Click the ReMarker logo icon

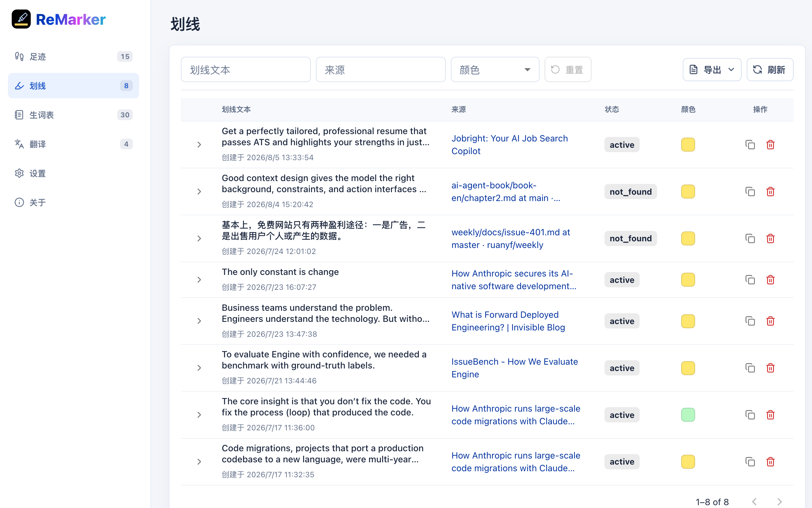pyautogui.click(x=21, y=19)
